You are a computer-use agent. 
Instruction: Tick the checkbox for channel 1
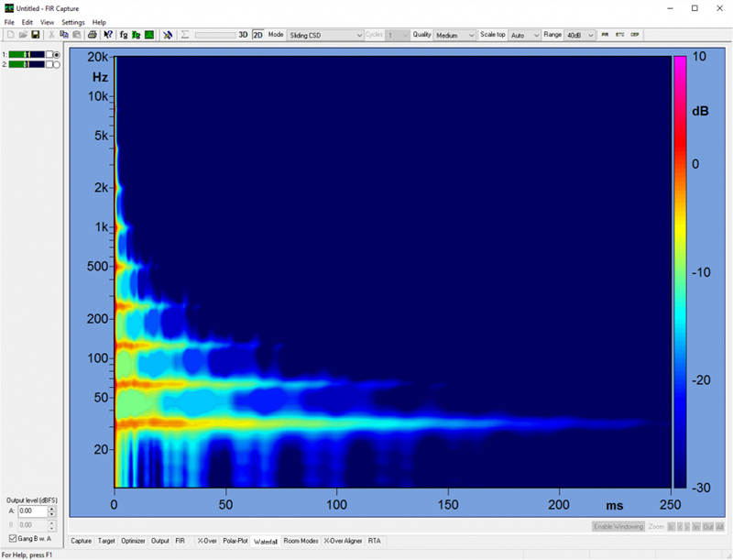pyautogui.click(x=49, y=55)
